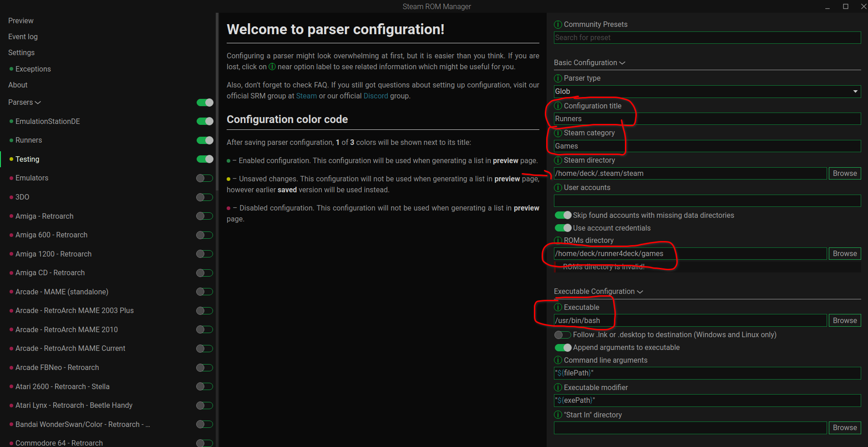This screenshot has height=447, width=868.
Task: Toggle Use account credentials switch
Action: click(x=563, y=228)
